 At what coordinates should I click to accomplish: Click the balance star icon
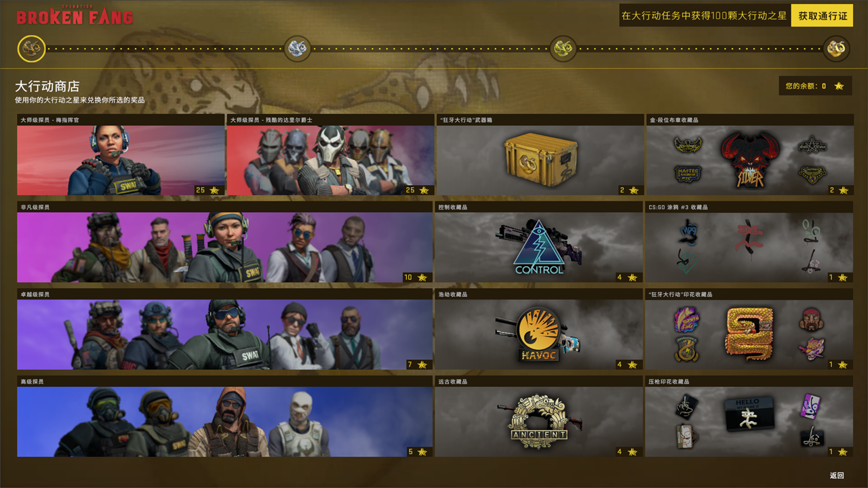[839, 86]
